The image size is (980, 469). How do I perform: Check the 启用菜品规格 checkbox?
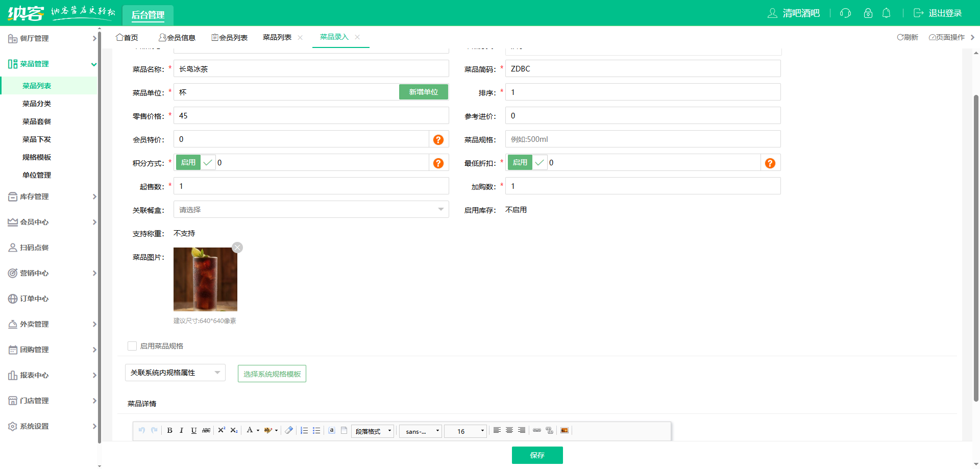tap(132, 345)
